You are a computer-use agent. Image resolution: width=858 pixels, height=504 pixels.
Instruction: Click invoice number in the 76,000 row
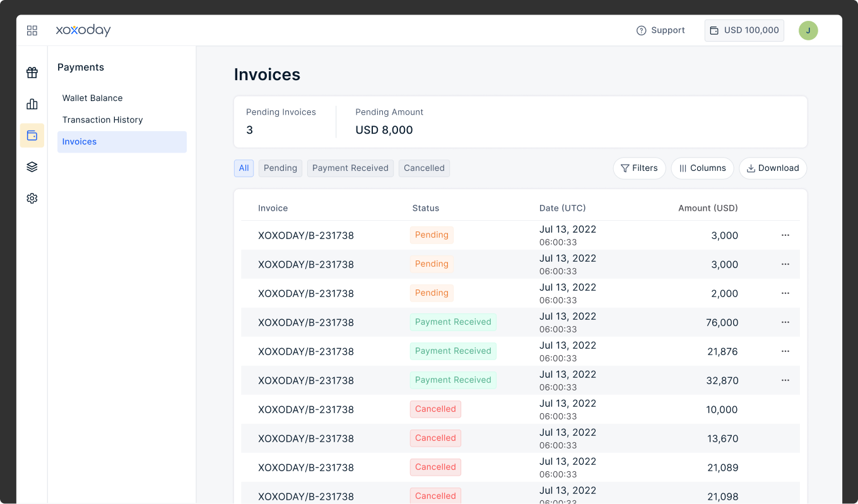pos(306,322)
